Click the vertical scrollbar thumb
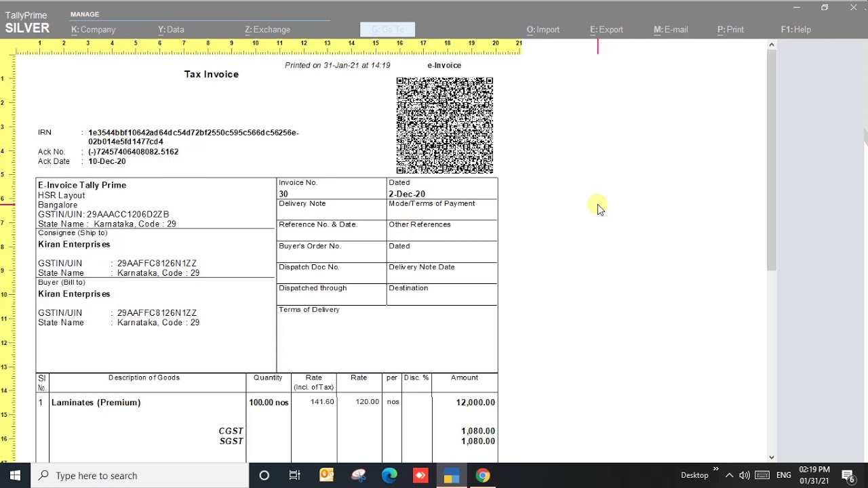Image resolution: width=868 pixels, height=488 pixels. pyautogui.click(x=771, y=160)
